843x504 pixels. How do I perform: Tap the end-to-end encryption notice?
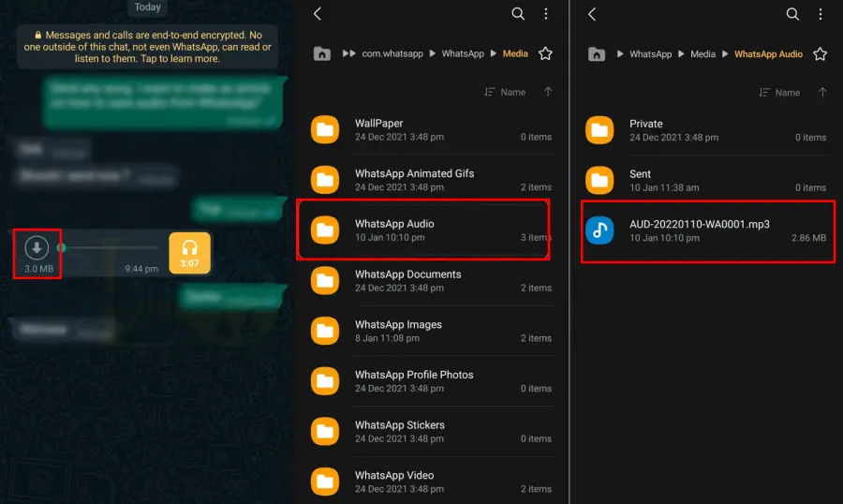(x=147, y=47)
